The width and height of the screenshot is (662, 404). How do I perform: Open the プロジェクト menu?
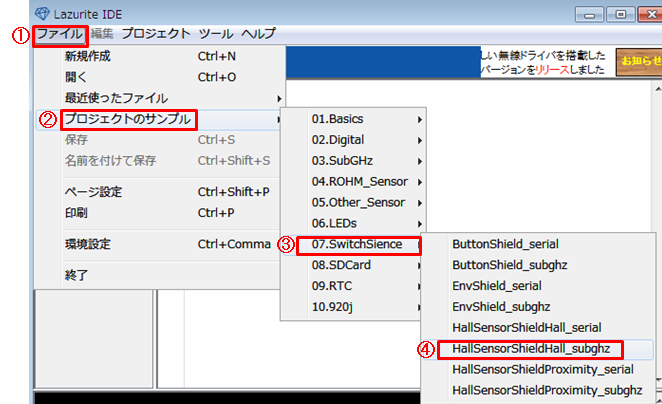point(156,34)
